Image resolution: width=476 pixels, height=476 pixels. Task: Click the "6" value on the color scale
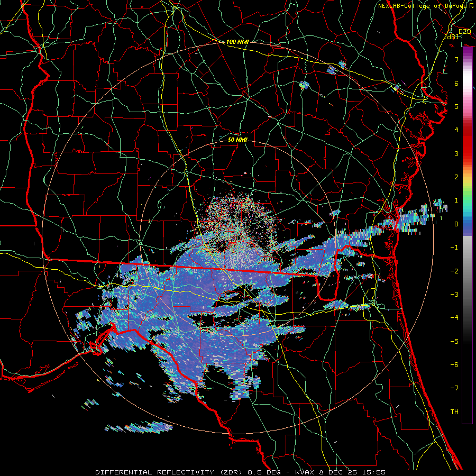[x=456, y=83]
